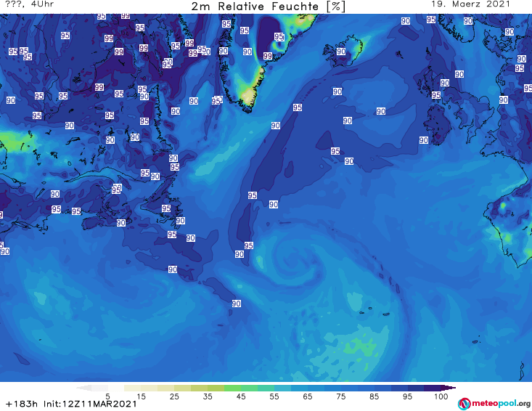The width and height of the screenshot is (532, 411).
Task: Select the title "2m Relative Feuchte [%]"
Action: coord(268,6)
